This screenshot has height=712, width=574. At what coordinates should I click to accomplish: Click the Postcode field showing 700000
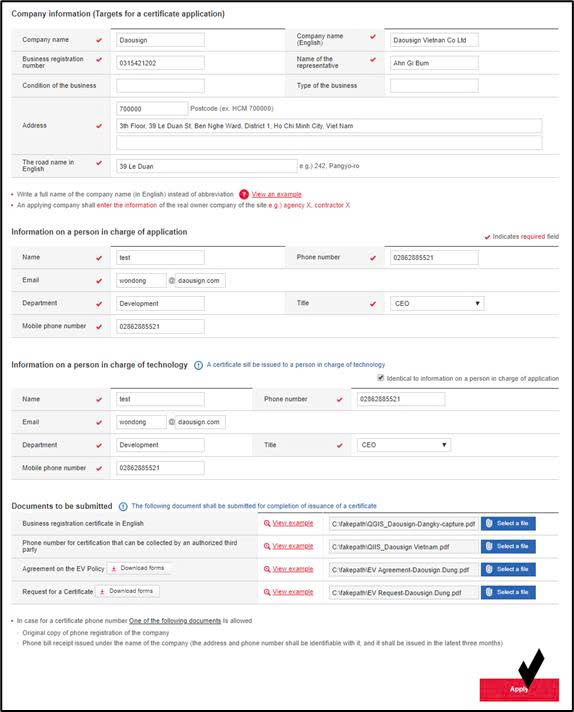click(x=152, y=109)
